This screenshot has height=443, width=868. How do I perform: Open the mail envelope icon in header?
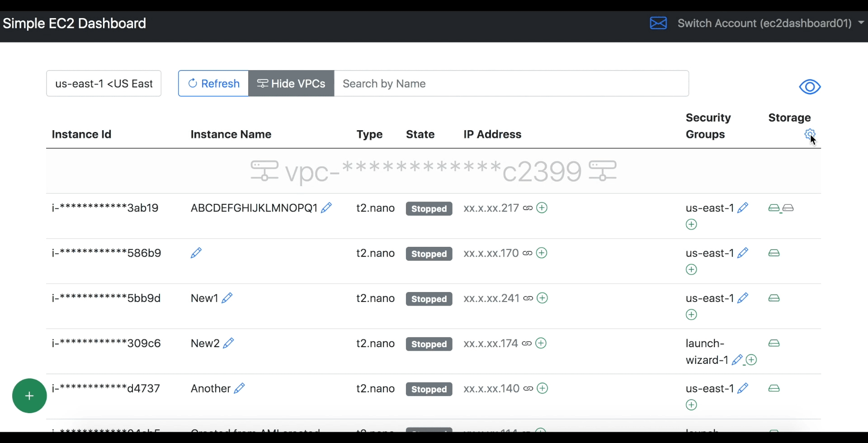click(658, 23)
